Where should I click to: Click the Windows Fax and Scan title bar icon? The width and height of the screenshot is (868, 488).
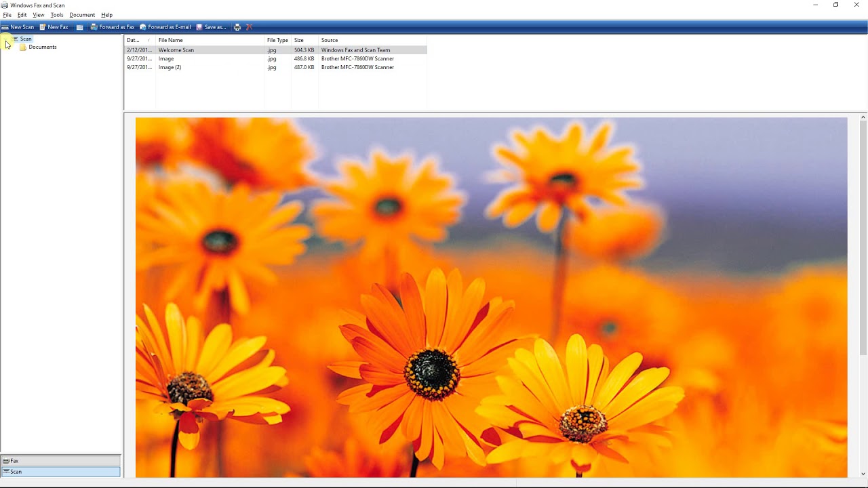(5, 5)
